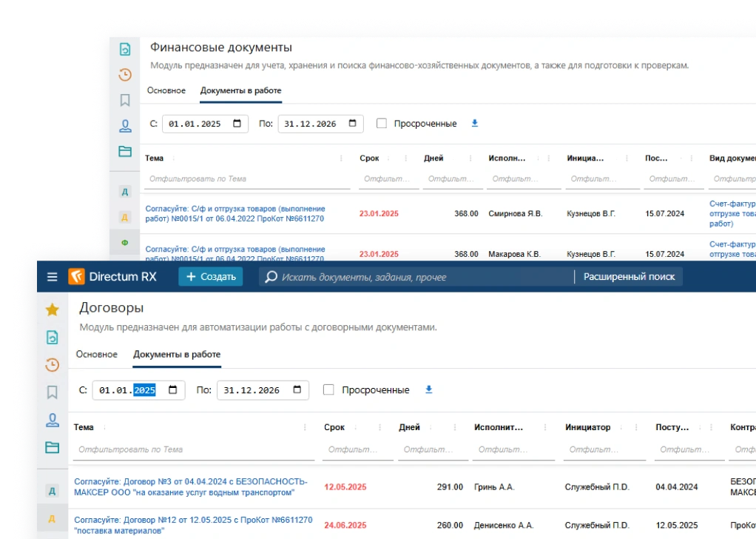
Task: Click the clock icon in Финансовые документы sidebar
Action: (x=125, y=75)
